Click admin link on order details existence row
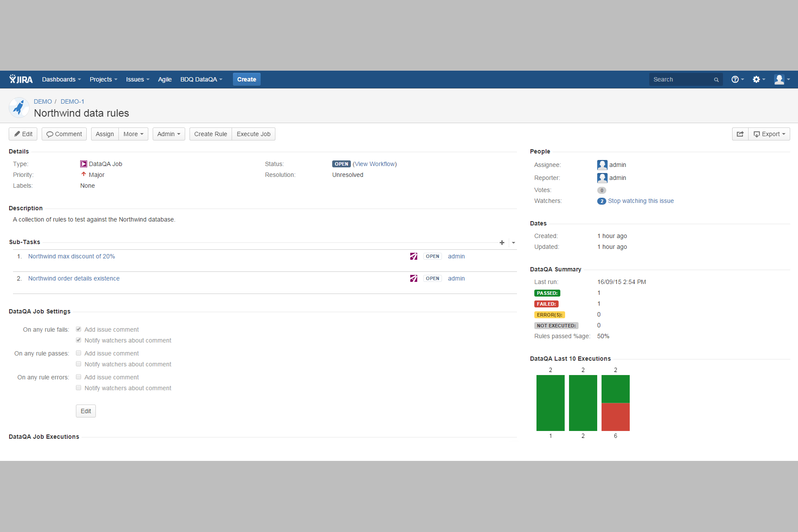 click(x=456, y=278)
